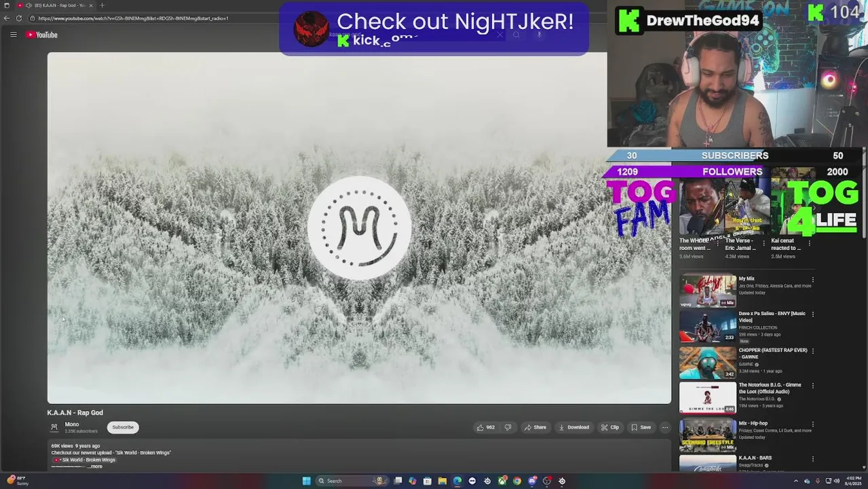Open File Explorer from the taskbar
The width and height of the screenshot is (868, 489).
[442, 481]
